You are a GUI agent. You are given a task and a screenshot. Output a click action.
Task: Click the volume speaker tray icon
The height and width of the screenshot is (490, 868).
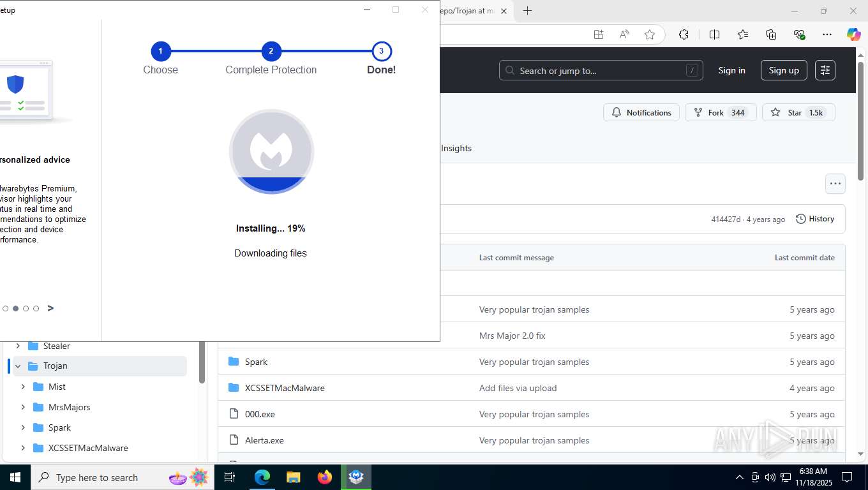[770, 477]
